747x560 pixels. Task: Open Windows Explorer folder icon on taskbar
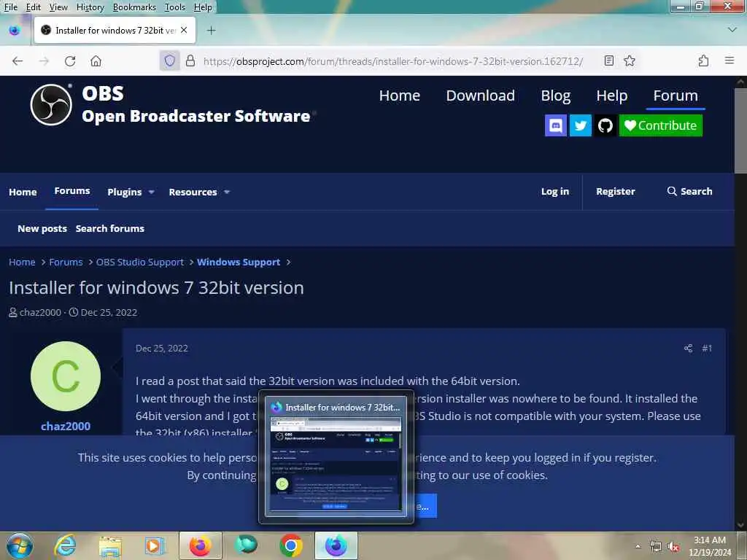click(x=110, y=545)
